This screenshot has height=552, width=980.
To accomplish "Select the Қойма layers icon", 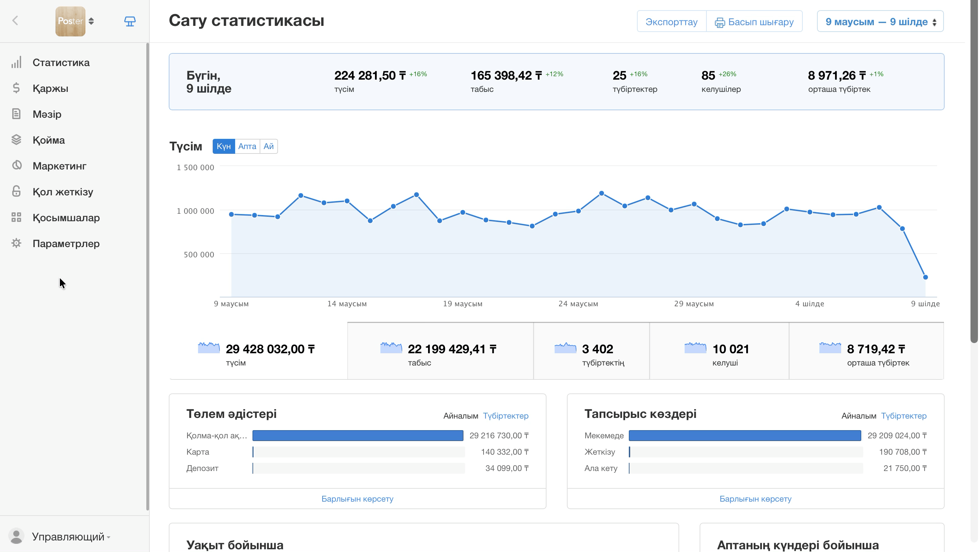I will click(x=16, y=140).
